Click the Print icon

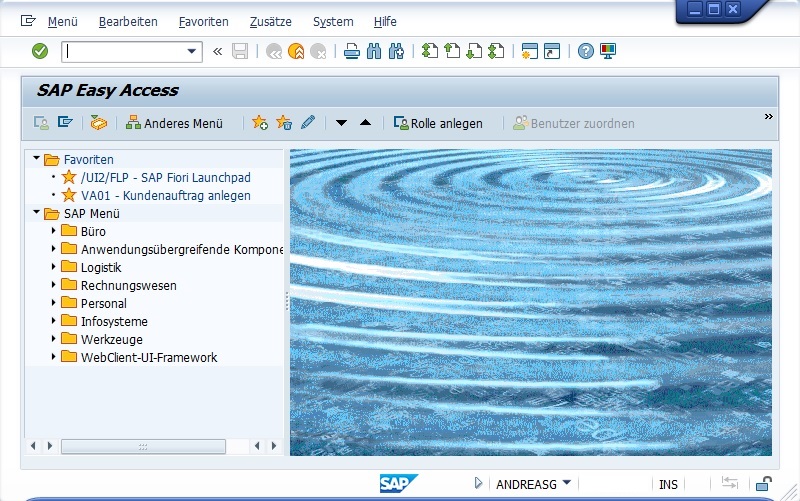[352, 52]
